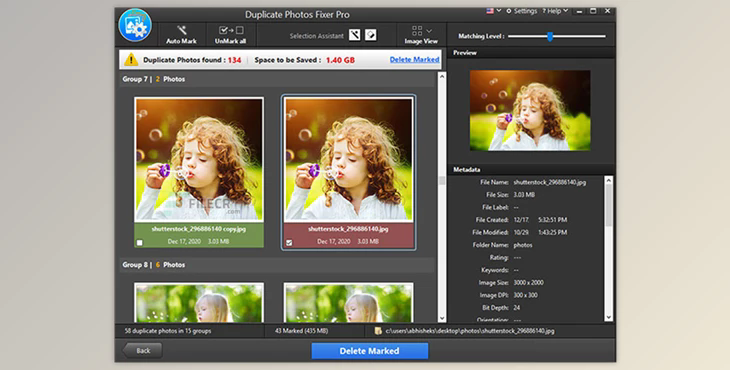Open Selection Assistant wand tool
This screenshot has width=730, height=370.
(355, 35)
